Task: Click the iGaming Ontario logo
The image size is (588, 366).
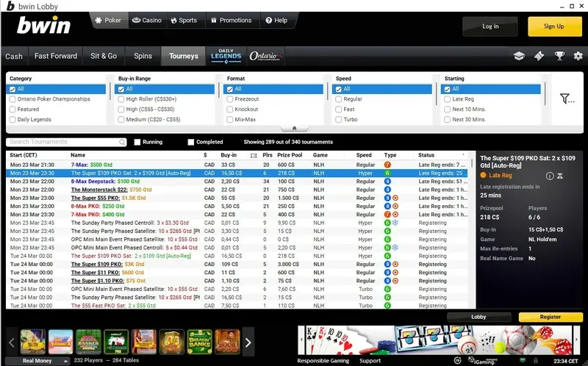Action: pyautogui.click(x=481, y=361)
